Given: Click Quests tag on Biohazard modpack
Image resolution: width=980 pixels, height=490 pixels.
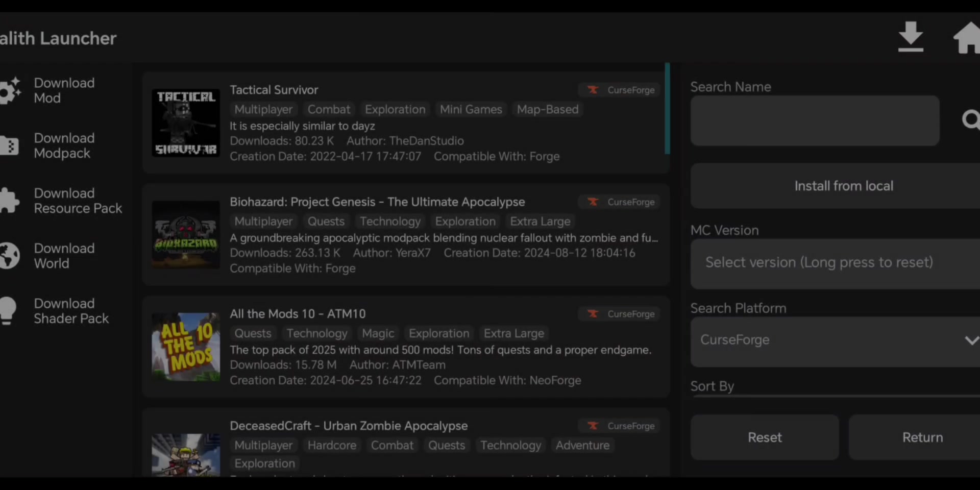Looking at the screenshot, I should click(326, 222).
